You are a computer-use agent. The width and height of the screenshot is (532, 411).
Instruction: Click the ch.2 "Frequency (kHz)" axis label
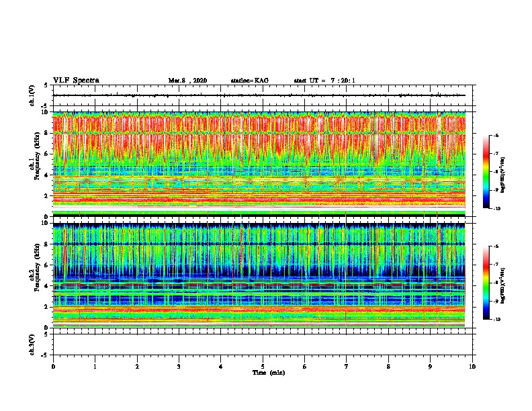38,267
